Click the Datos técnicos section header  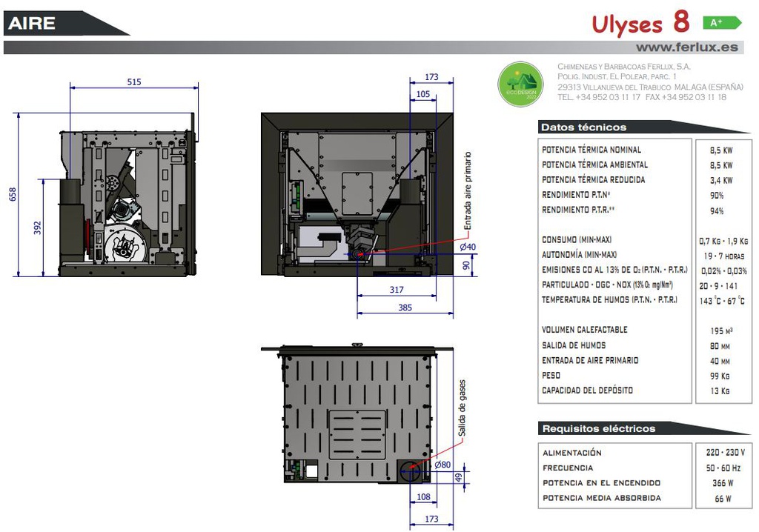tap(583, 127)
